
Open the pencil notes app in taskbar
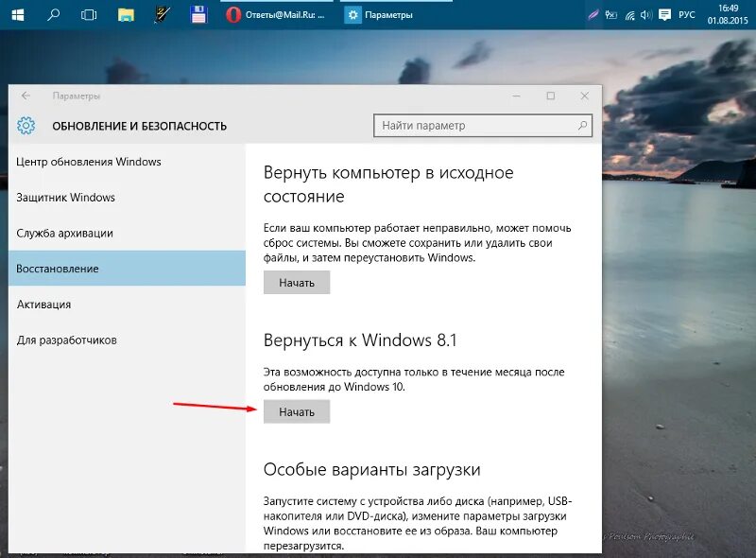point(162,14)
